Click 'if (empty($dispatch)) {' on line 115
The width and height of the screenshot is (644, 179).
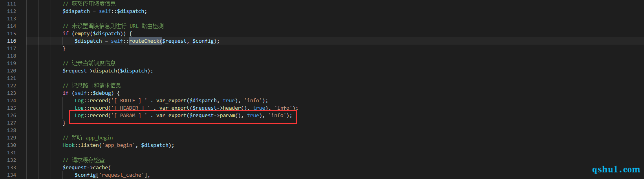click(97, 34)
